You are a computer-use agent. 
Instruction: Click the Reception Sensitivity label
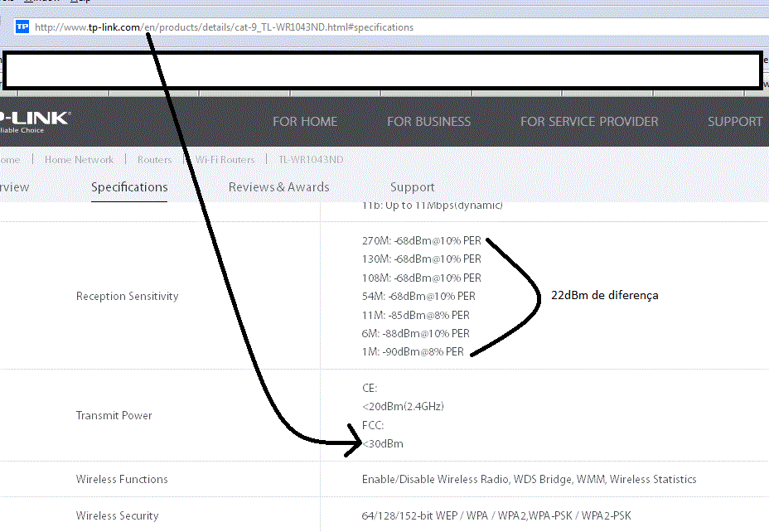(127, 296)
